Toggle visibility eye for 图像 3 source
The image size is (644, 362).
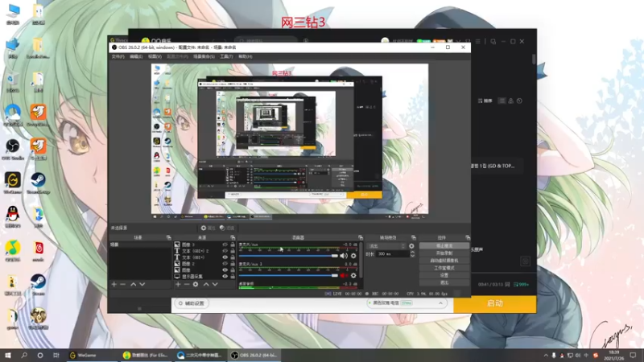tap(225, 245)
